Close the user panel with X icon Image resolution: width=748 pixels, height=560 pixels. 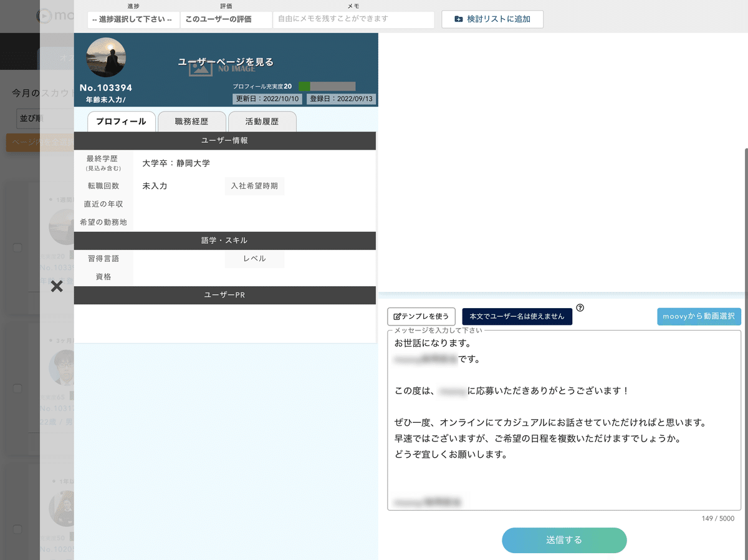(57, 286)
